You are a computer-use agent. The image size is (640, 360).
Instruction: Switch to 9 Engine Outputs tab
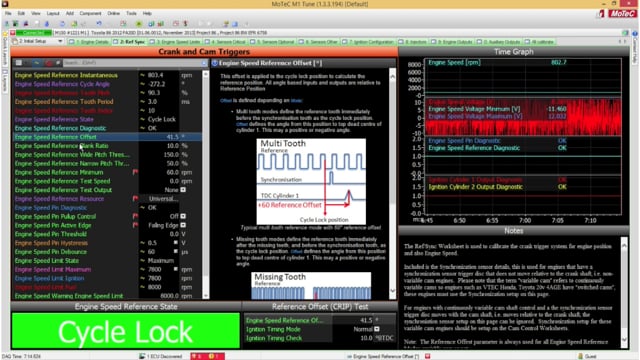click(x=451, y=42)
